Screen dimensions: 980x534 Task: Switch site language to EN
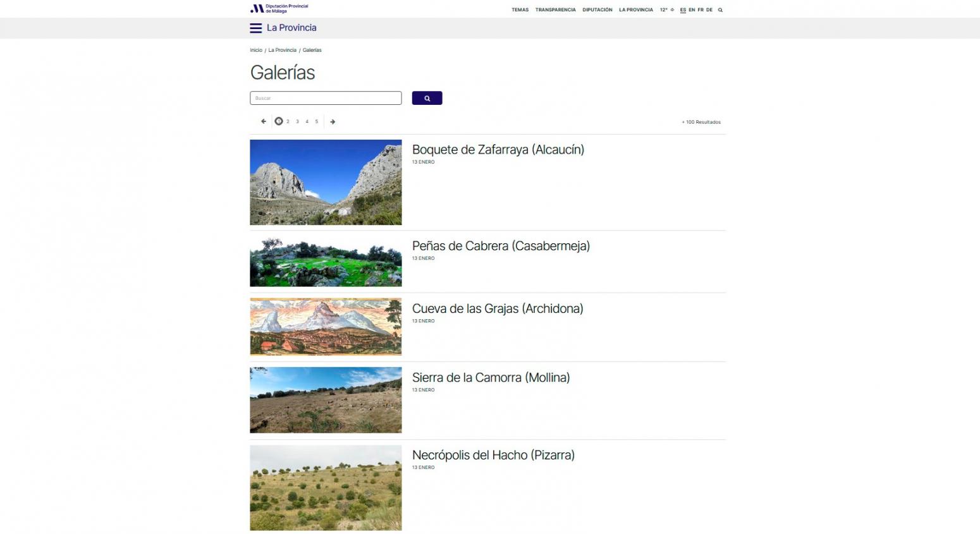[x=692, y=10]
